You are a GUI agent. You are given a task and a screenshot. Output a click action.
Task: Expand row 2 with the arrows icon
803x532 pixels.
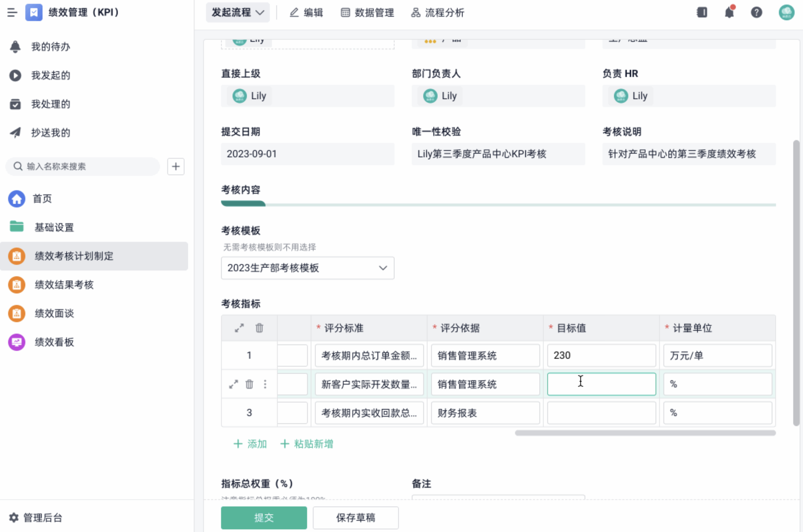(233, 384)
